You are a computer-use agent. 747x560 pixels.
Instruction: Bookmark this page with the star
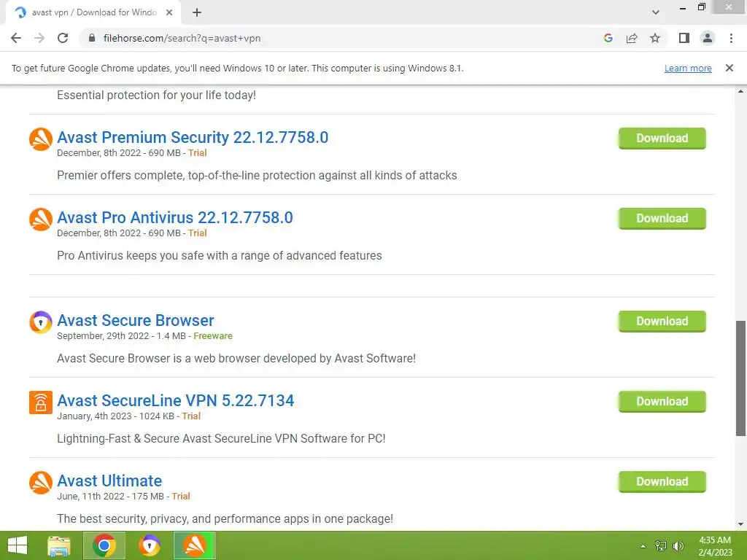655,38
